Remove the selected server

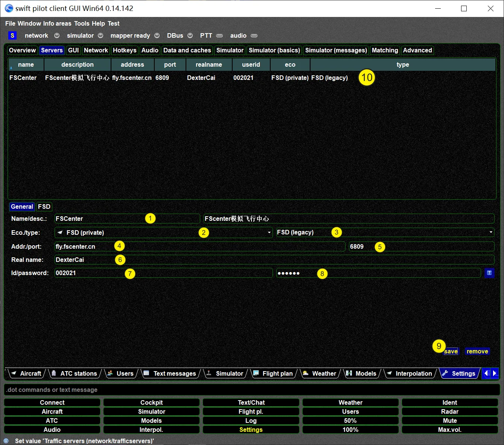click(x=477, y=351)
